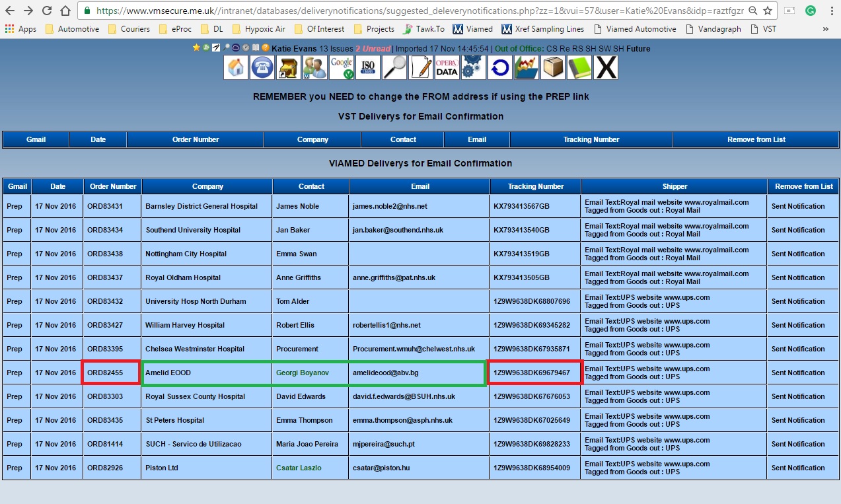Click the blue circular refresh arrow icon
This screenshot has width=841, height=504.
click(x=499, y=67)
